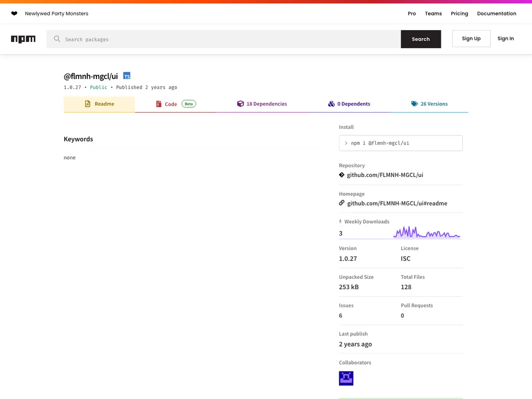
Task: Open the Sign In link
Action: point(505,39)
